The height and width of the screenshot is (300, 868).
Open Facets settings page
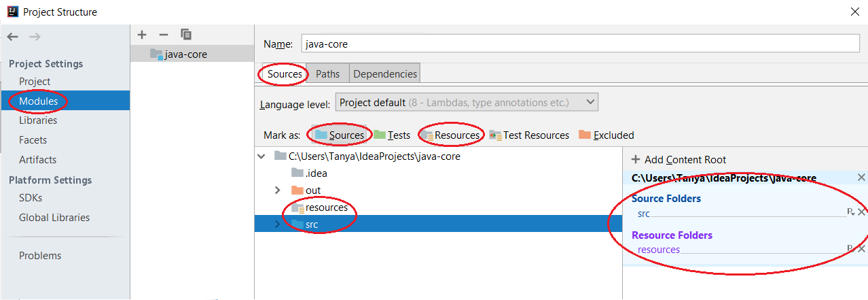point(33,140)
